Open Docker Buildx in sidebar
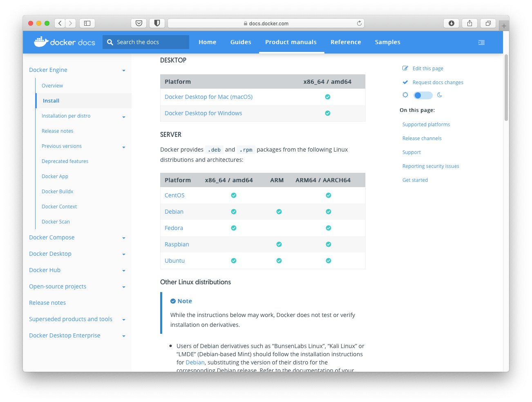This screenshot has width=532, height=402. [58, 192]
